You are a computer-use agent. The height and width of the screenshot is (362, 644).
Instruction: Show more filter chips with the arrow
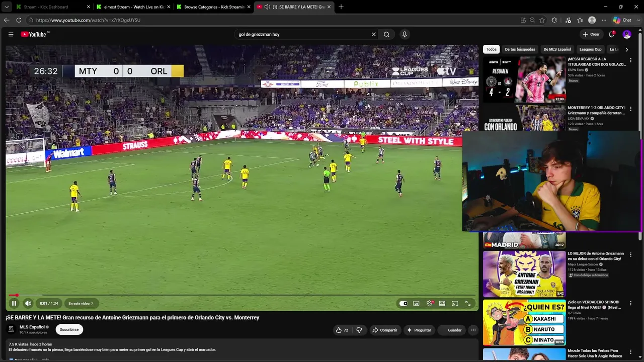[x=626, y=49]
